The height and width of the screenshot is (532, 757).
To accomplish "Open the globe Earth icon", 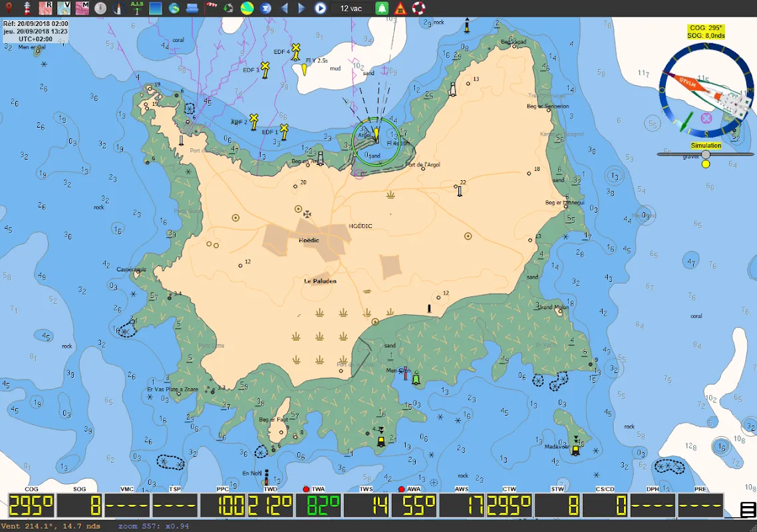I will (x=174, y=8).
